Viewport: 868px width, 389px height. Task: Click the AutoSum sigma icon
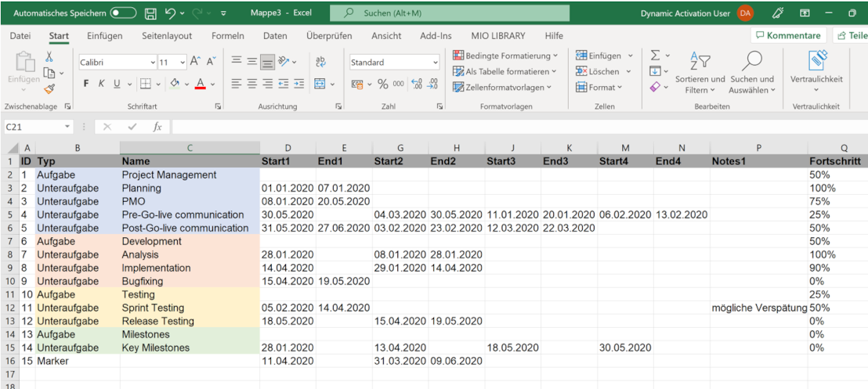pyautogui.click(x=655, y=56)
